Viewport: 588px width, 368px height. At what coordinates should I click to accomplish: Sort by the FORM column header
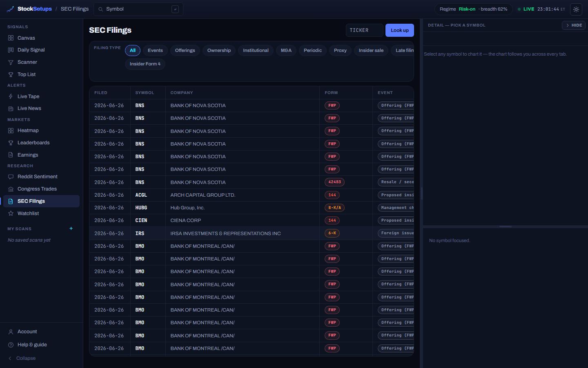(331, 93)
